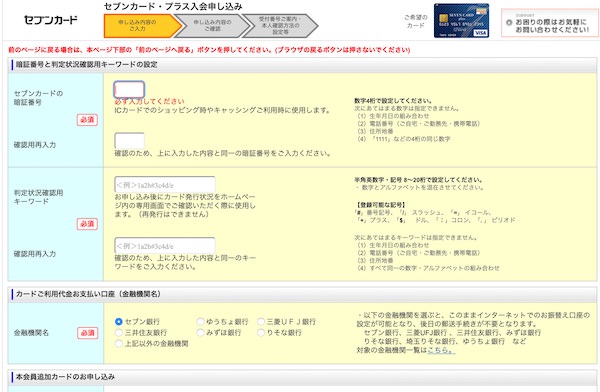600x392 pixels.
Task: Focus the セブンカードの暗証番号 input field
Action: [x=129, y=90]
